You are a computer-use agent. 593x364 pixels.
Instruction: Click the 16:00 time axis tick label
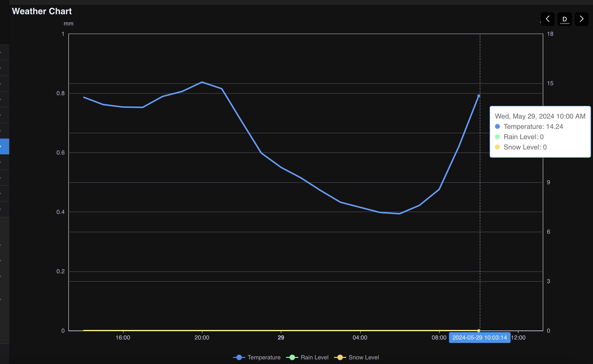coord(123,338)
